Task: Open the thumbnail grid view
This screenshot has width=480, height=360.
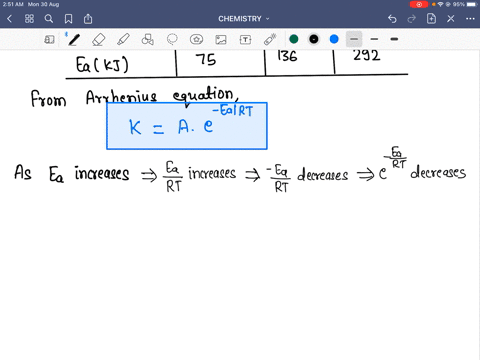Action: tap(29, 19)
